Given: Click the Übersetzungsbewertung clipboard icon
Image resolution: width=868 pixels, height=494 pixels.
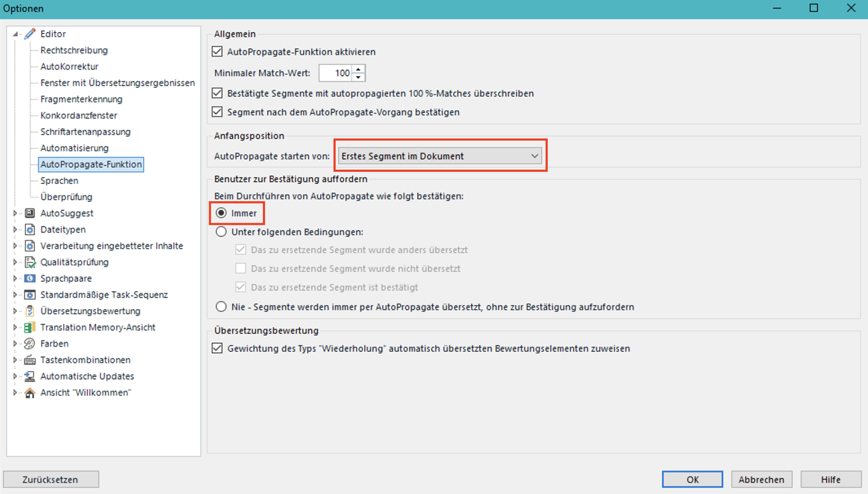Looking at the screenshot, I should (30, 311).
